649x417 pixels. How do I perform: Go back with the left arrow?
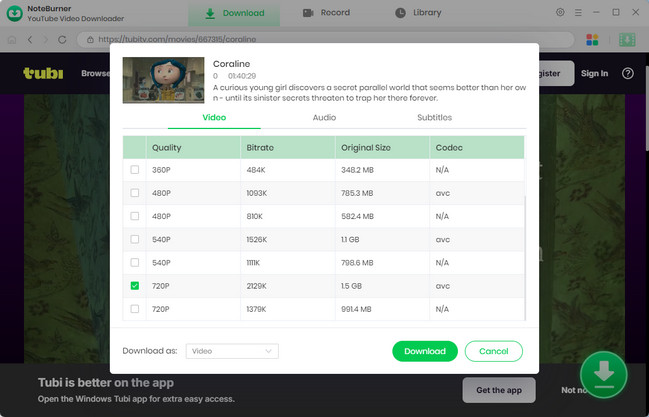30,40
